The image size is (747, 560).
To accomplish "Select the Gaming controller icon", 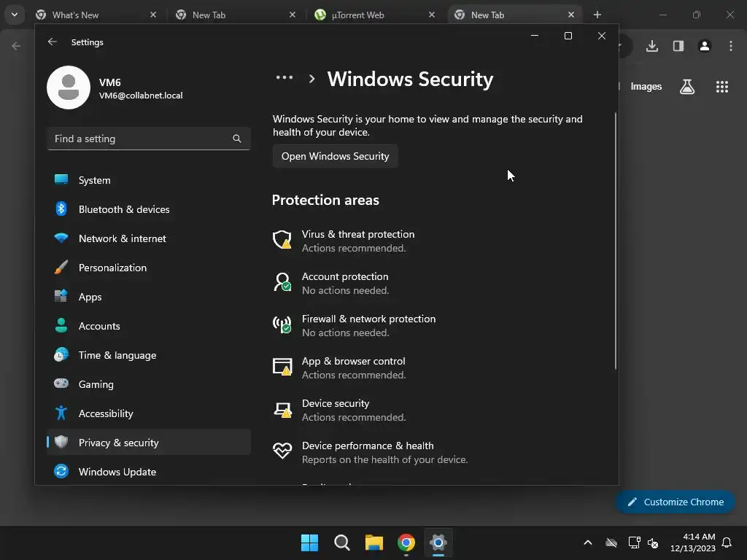I will 61,384.
